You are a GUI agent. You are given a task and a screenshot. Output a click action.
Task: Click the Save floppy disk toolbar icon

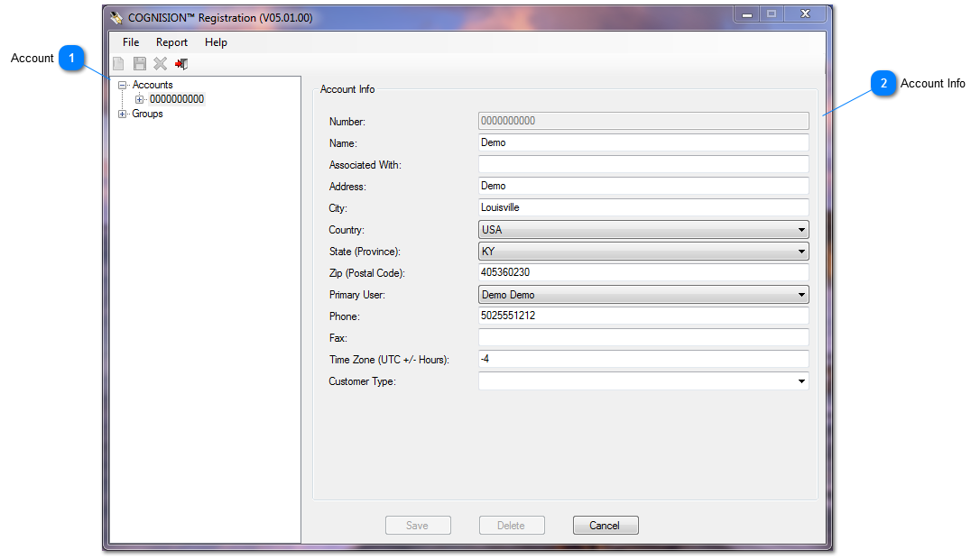[x=139, y=64]
